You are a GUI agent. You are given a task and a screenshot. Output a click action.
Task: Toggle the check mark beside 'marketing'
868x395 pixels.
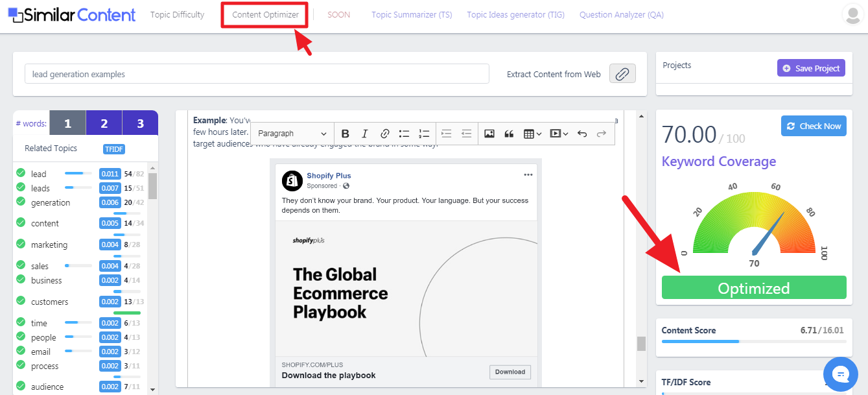(21, 244)
